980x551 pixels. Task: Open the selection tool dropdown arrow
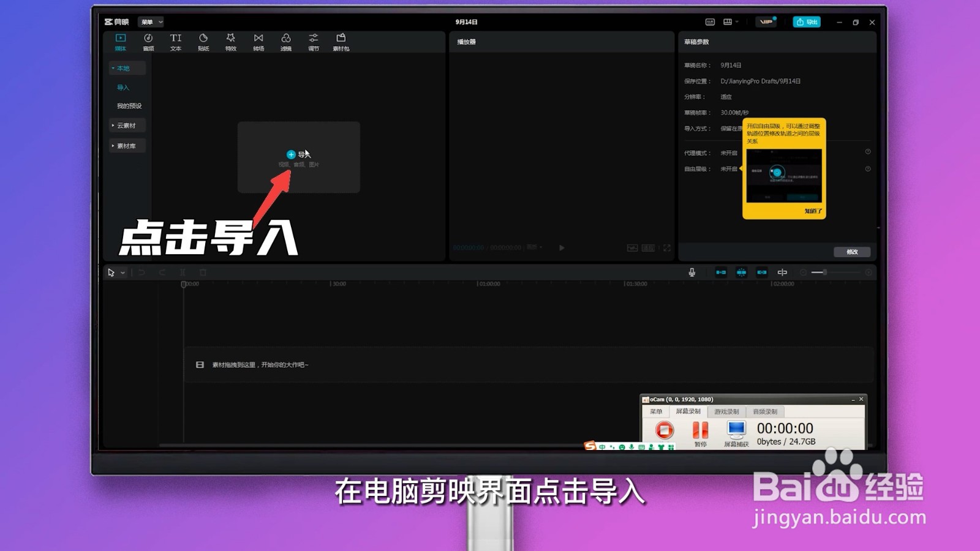(123, 273)
